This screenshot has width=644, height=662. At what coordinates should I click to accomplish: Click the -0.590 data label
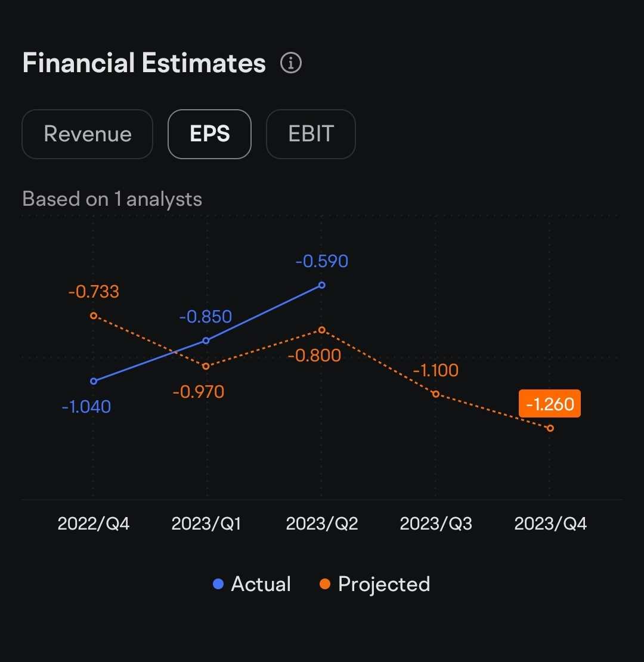[x=322, y=261]
